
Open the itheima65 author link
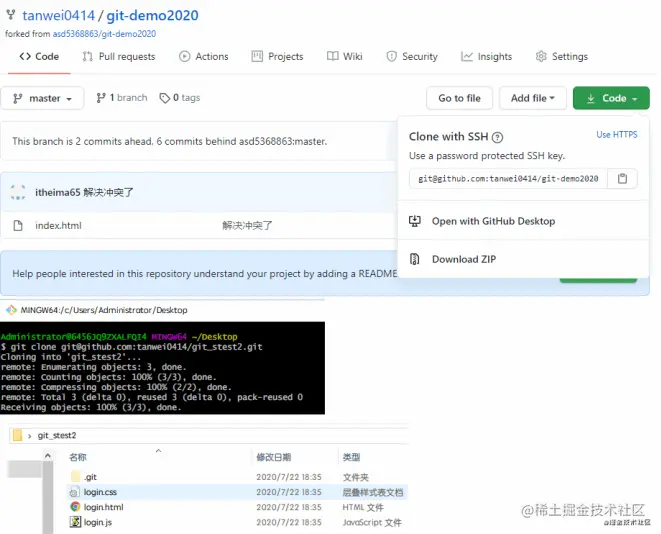58,193
